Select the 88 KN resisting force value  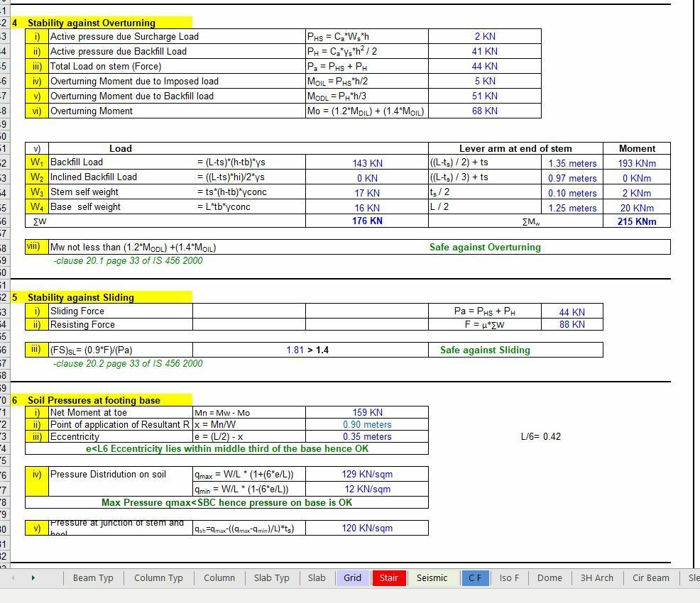point(572,324)
